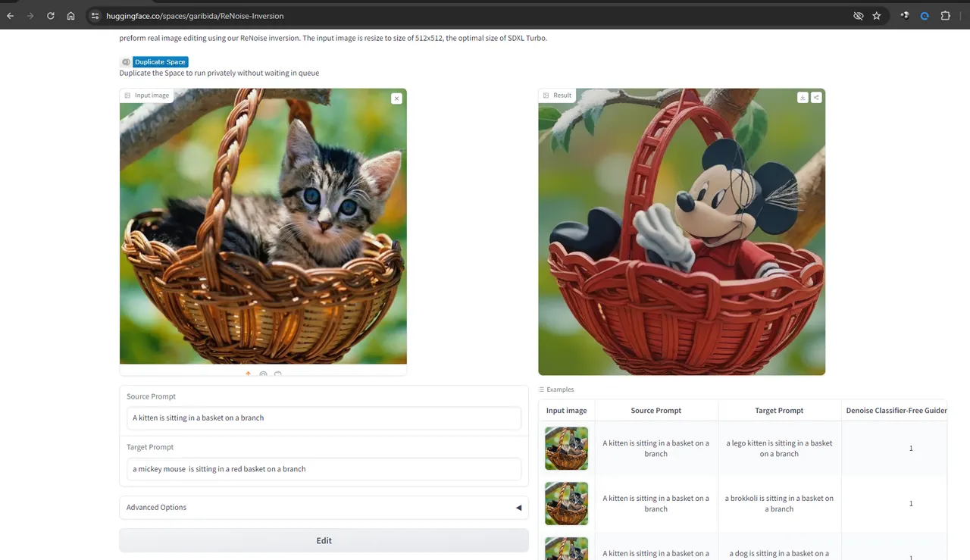Focus the Target Prompt text field
This screenshot has width=970, height=560.
pos(324,469)
